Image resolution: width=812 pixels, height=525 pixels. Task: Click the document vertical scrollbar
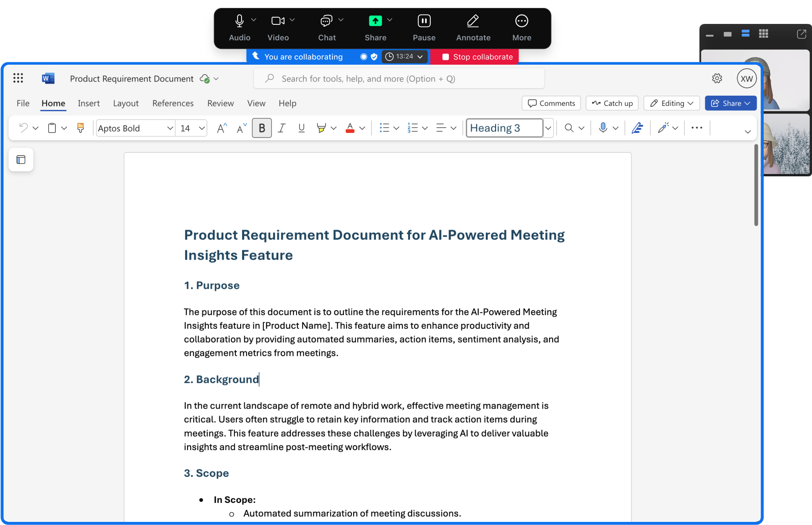[x=756, y=185]
